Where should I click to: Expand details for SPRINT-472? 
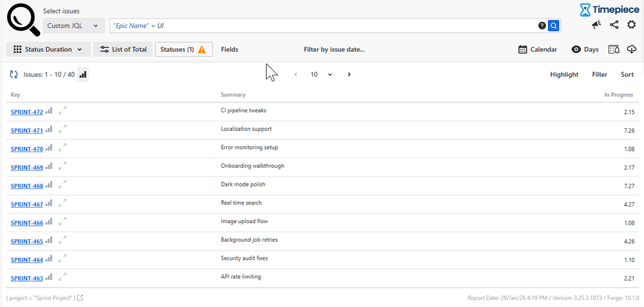point(63,110)
